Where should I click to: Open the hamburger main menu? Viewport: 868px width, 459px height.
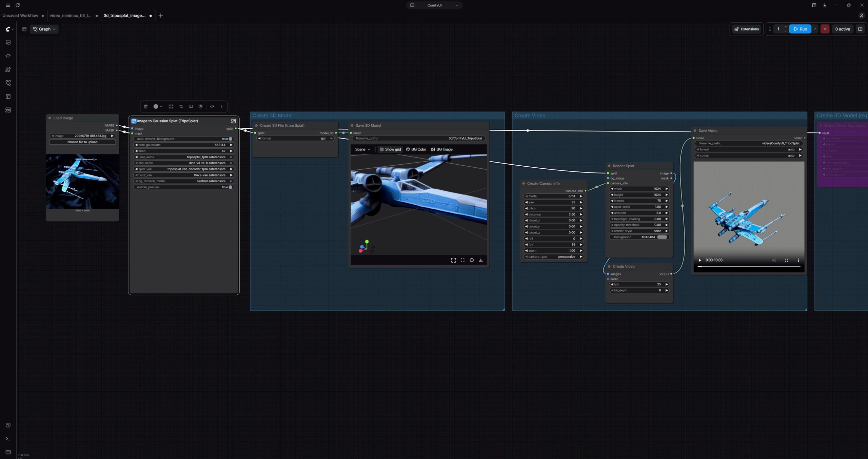coord(8,5)
